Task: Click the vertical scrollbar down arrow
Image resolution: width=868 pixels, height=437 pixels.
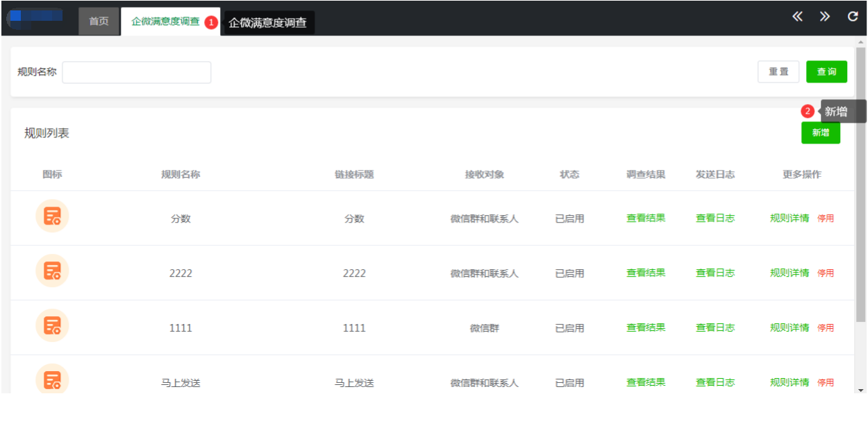Action: click(x=861, y=389)
